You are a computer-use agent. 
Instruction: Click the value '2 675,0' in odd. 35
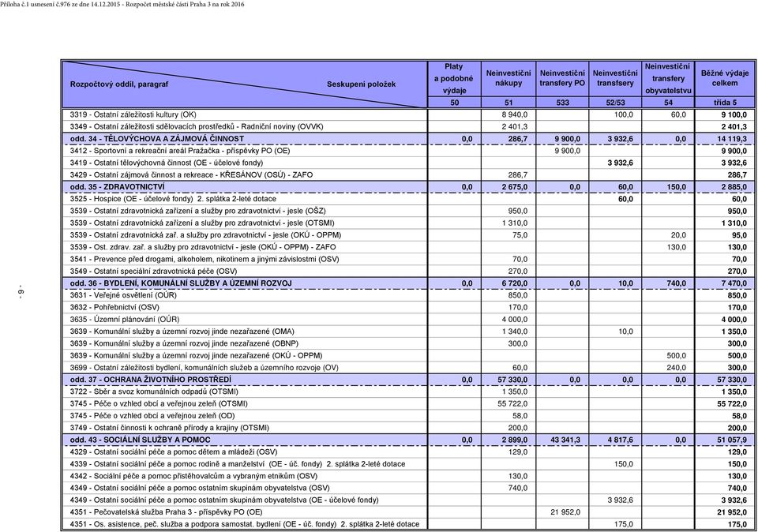(x=515, y=187)
